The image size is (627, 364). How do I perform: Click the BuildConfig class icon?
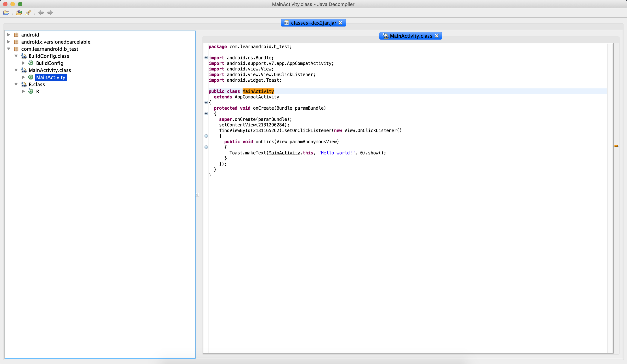(31, 63)
